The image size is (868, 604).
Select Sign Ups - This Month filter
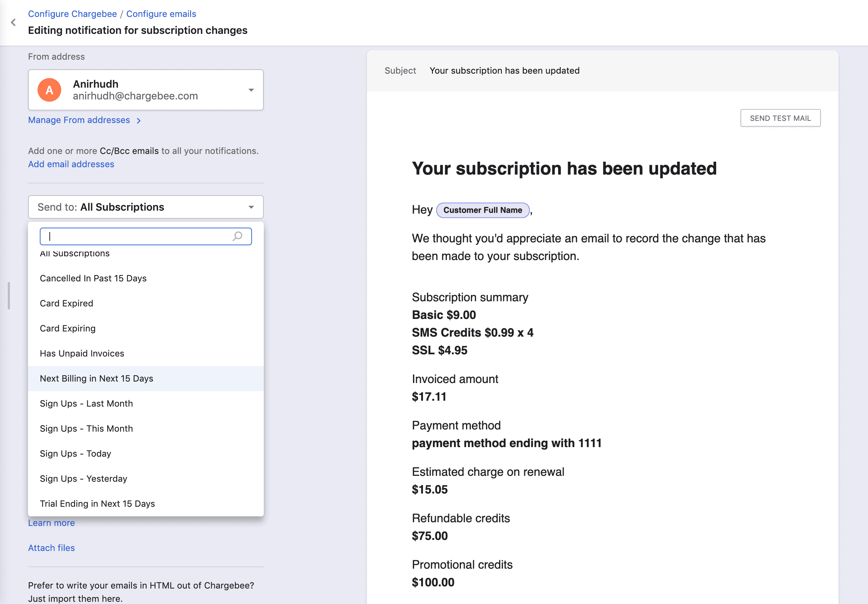(87, 428)
